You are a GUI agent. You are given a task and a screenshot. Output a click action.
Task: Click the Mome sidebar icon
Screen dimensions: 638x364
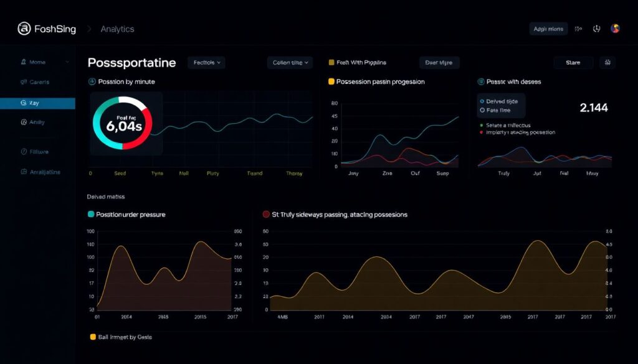pos(24,62)
